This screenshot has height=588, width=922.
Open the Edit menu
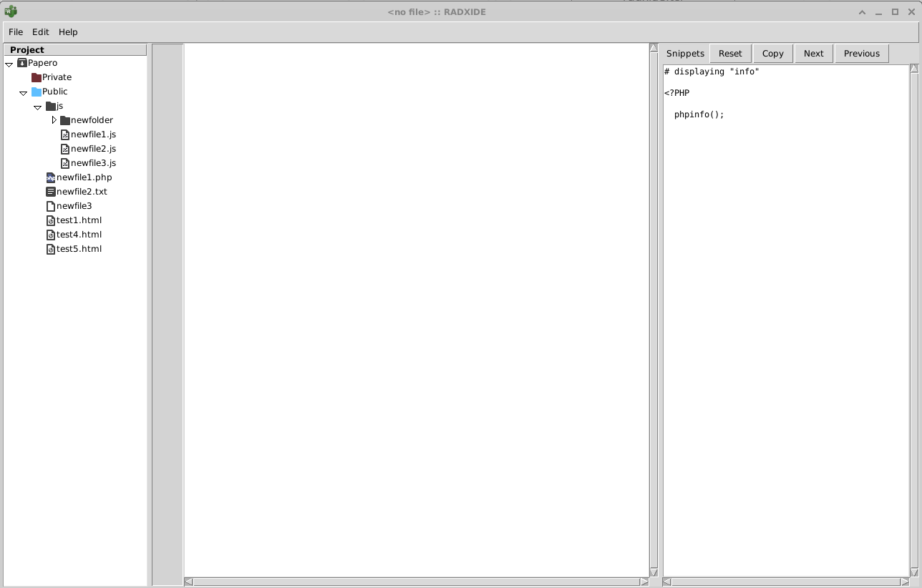[x=40, y=32]
